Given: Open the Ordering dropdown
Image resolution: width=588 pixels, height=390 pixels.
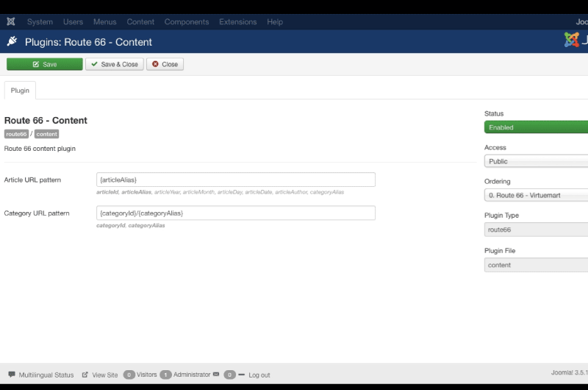Looking at the screenshot, I should tap(537, 195).
